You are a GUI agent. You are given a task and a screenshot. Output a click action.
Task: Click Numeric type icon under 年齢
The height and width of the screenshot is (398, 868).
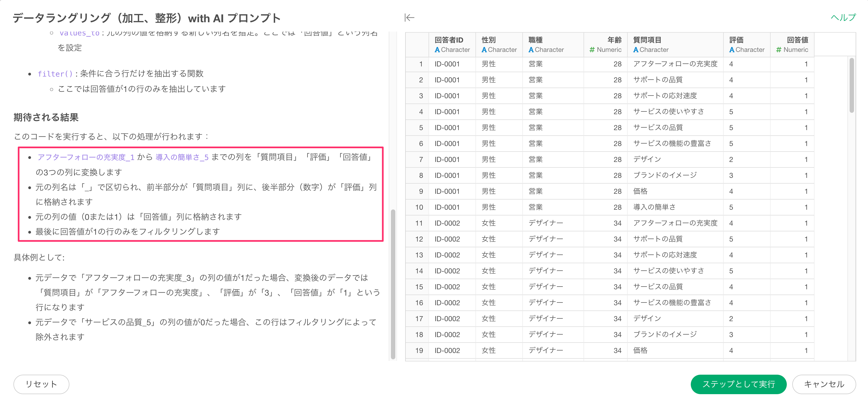592,50
